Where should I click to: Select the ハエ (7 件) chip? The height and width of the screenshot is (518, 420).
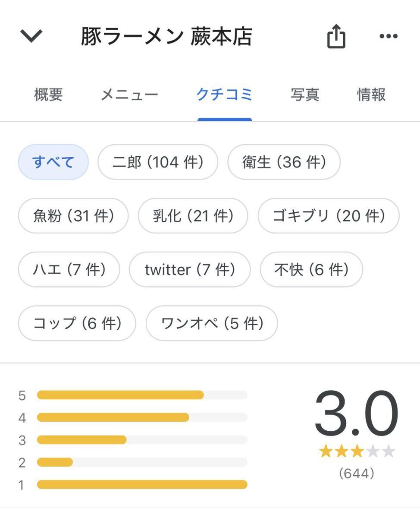(69, 270)
